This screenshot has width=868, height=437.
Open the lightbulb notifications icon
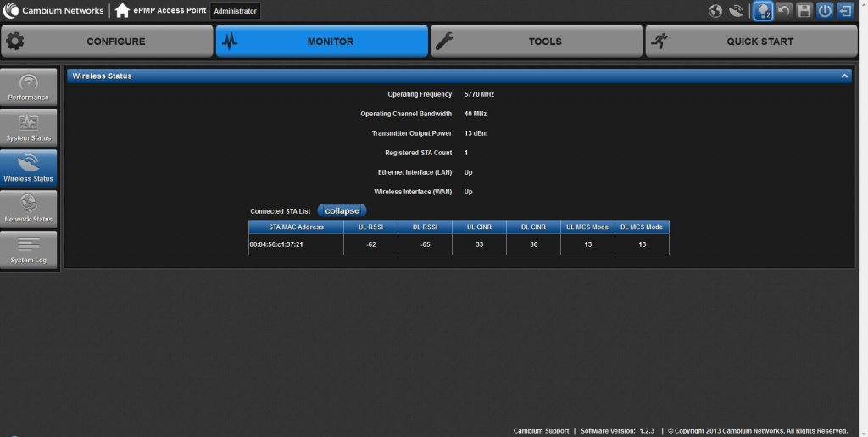coord(763,11)
